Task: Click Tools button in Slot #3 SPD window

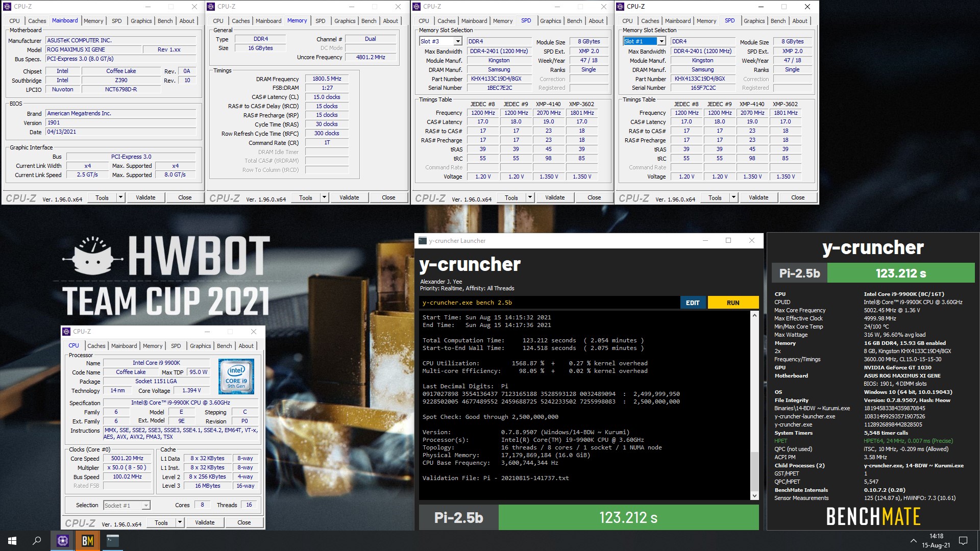Action: [x=511, y=197]
